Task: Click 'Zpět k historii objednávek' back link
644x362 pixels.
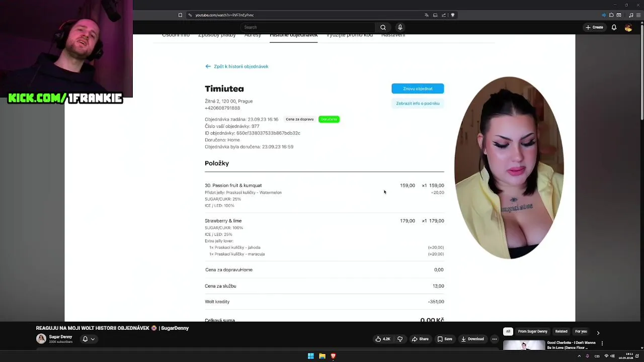Action: (x=236, y=66)
